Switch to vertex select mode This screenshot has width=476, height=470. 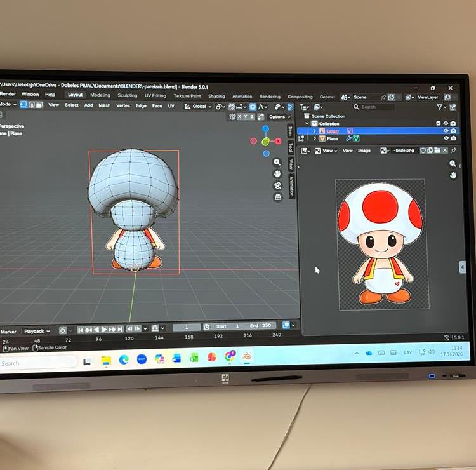[x=23, y=105]
